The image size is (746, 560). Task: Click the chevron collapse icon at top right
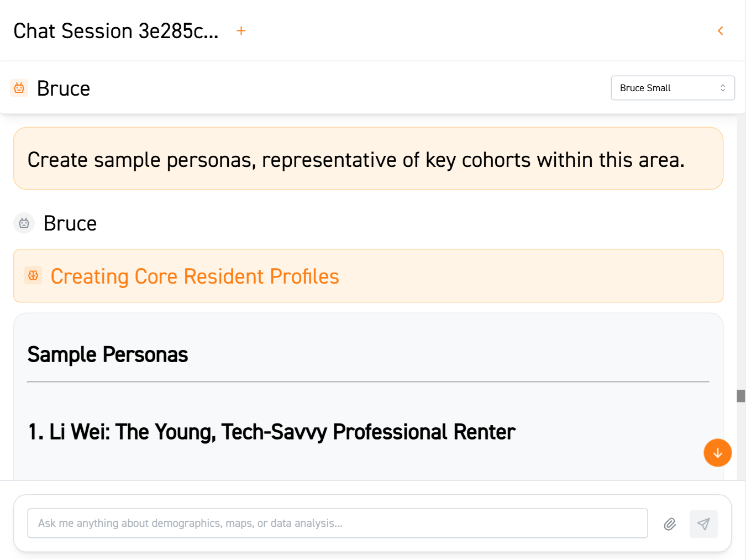click(x=720, y=30)
